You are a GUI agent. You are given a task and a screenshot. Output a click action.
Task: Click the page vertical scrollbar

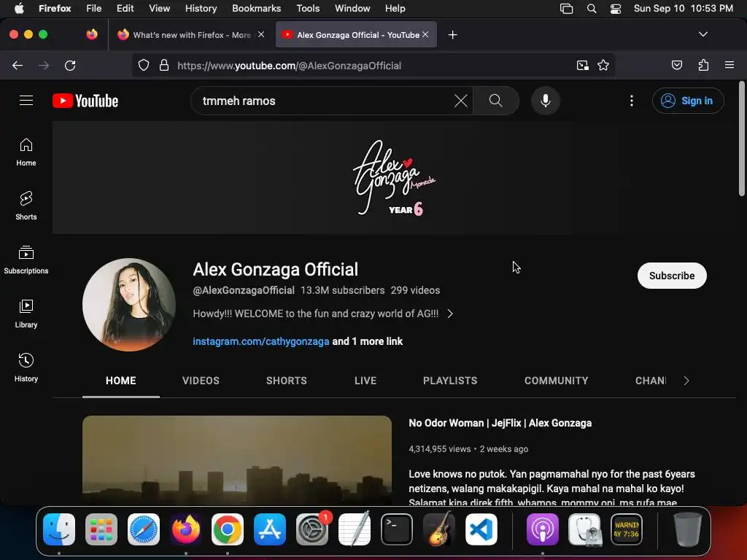point(741,139)
